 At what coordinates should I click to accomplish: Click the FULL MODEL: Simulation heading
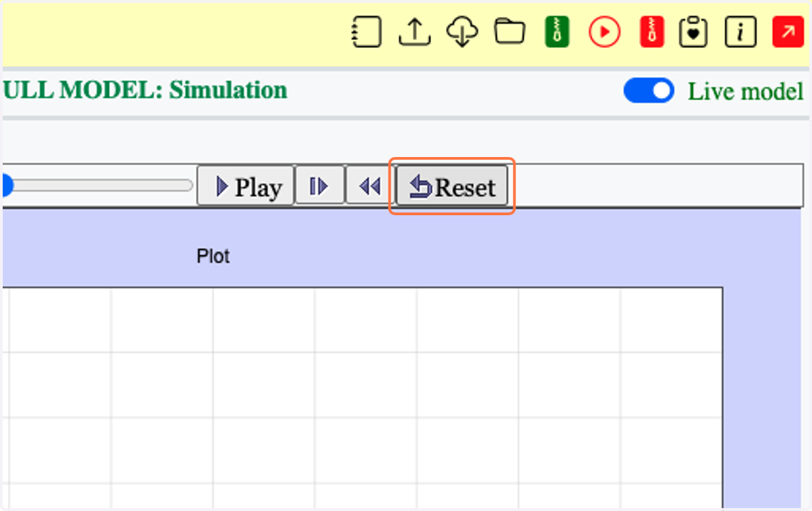[145, 90]
